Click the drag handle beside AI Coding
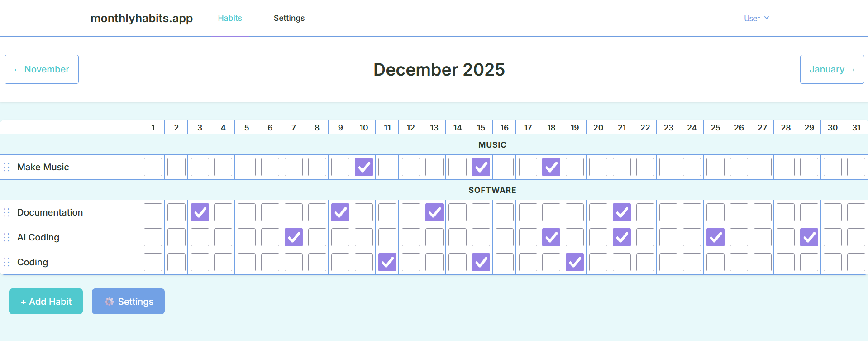 [6, 237]
